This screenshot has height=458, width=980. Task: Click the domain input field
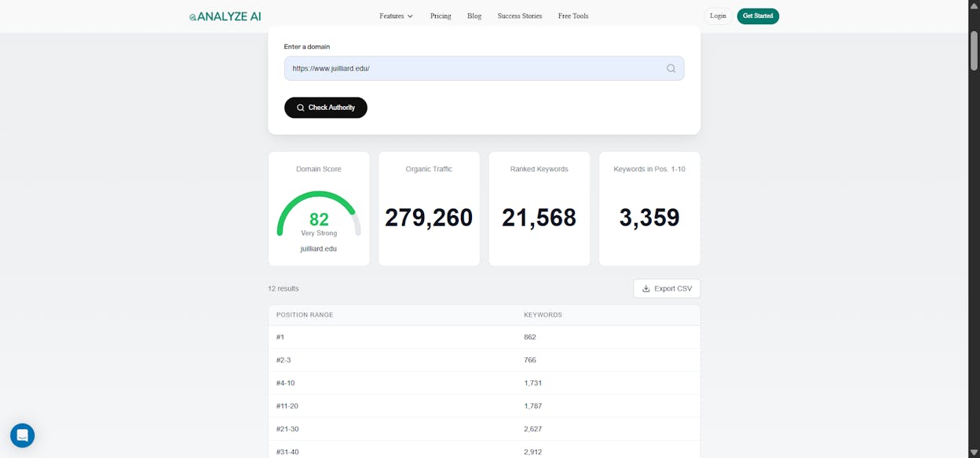point(484,68)
